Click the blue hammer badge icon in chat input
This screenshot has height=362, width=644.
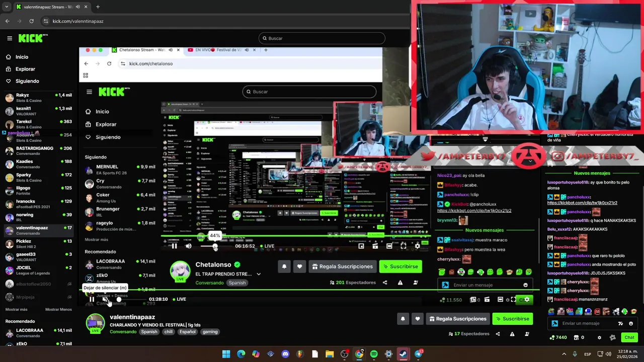(554, 324)
